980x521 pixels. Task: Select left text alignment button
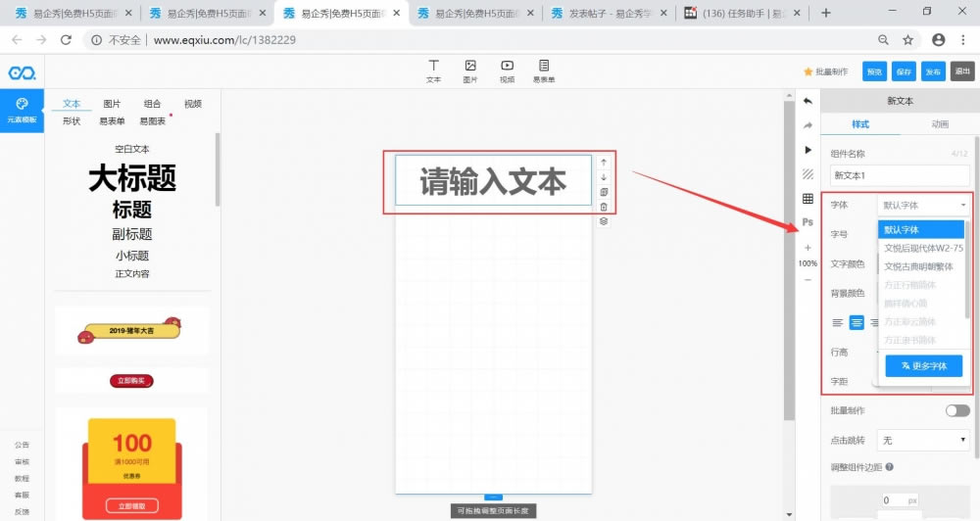point(837,322)
